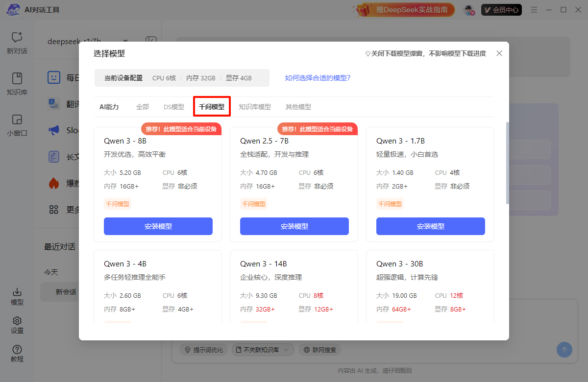Switch to the 全部 tab

click(x=143, y=107)
